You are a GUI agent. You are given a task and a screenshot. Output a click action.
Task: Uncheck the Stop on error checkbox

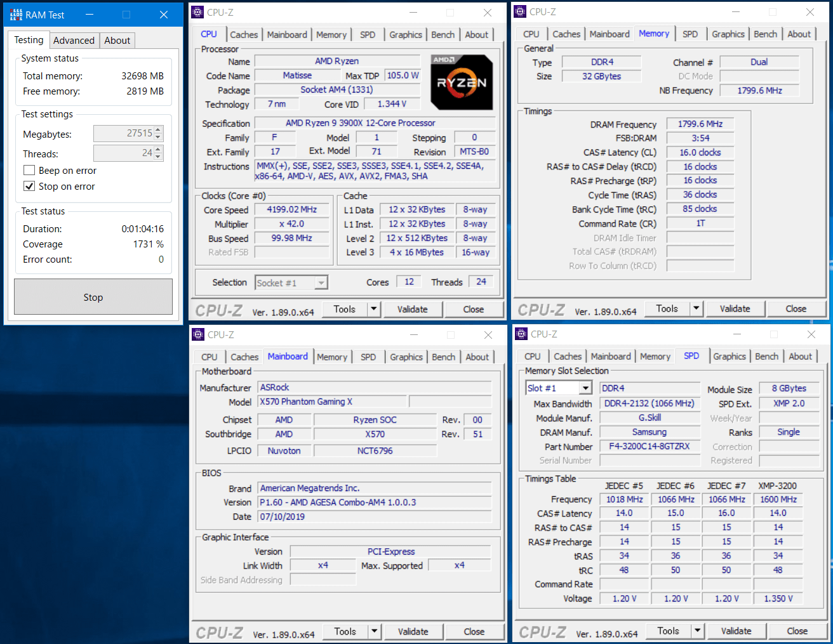29,186
